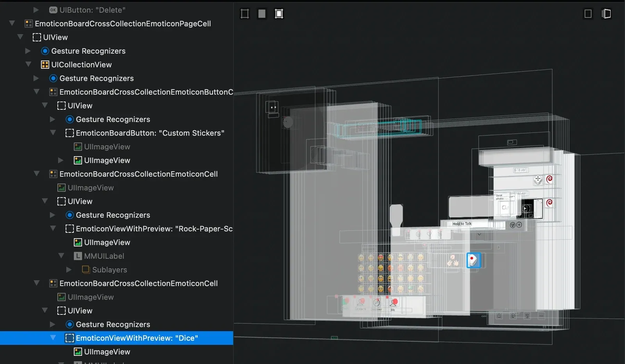This screenshot has height=364, width=625.
Task: Collapse EmoticonBoardButton "Custom Stickers" triangle
Action: click(53, 133)
